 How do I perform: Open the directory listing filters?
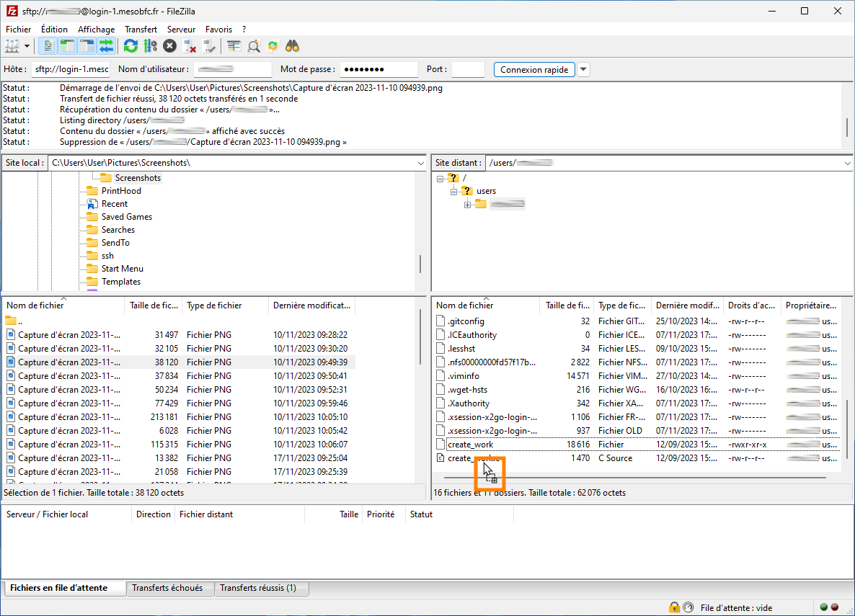point(253,45)
